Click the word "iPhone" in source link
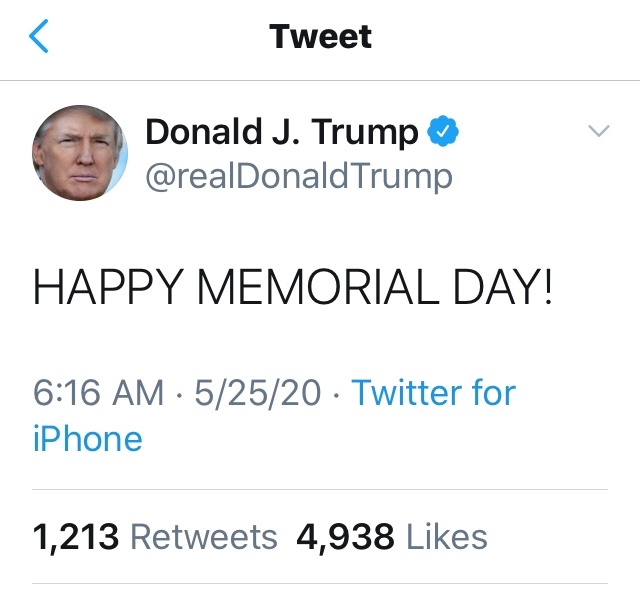The width and height of the screenshot is (640, 591). click(x=88, y=438)
